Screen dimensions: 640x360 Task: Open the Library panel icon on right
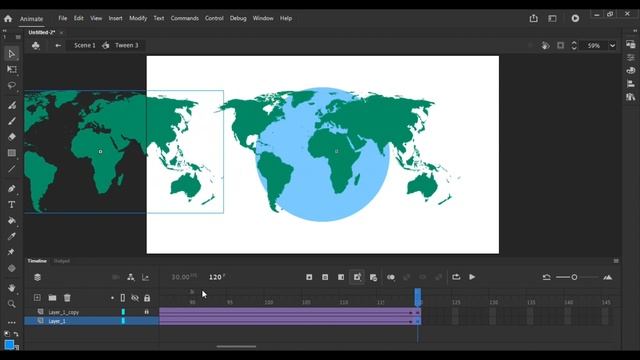pos(631,97)
